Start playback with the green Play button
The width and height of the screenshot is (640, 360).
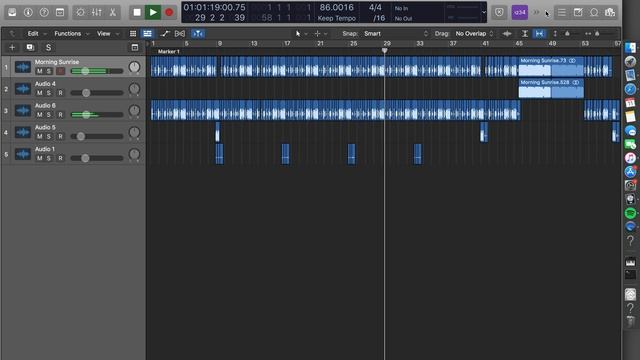[153, 12]
